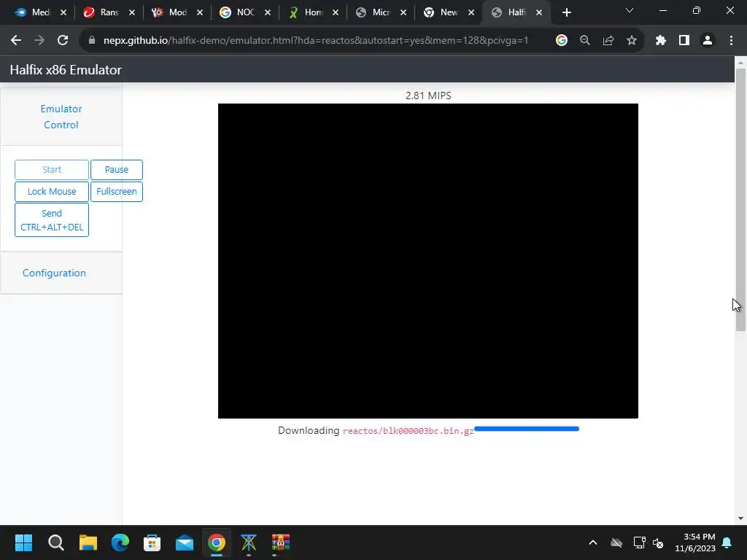
Task: Close the Halfi tab
Action: pos(539,12)
